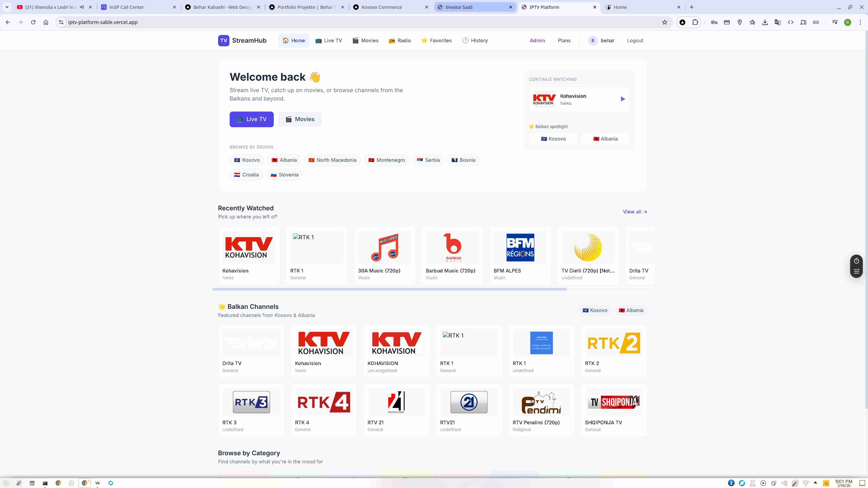Filter Balkan Channels by Albania
This screenshot has height=488, width=868.
pyautogui.click(x=631, y=310)
